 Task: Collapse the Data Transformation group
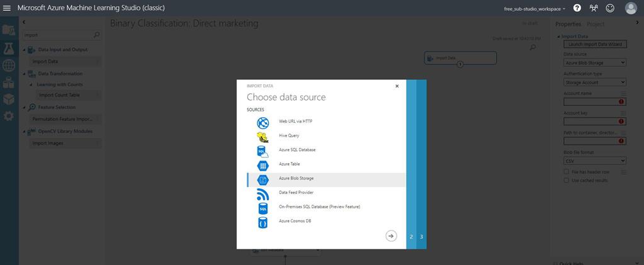pyautogui.click(x=24, y=74)
